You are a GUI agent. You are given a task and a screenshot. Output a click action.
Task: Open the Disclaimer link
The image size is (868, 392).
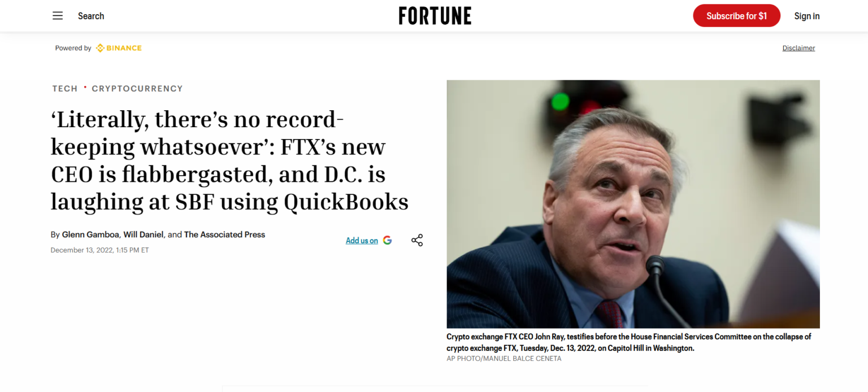[798, 48]
